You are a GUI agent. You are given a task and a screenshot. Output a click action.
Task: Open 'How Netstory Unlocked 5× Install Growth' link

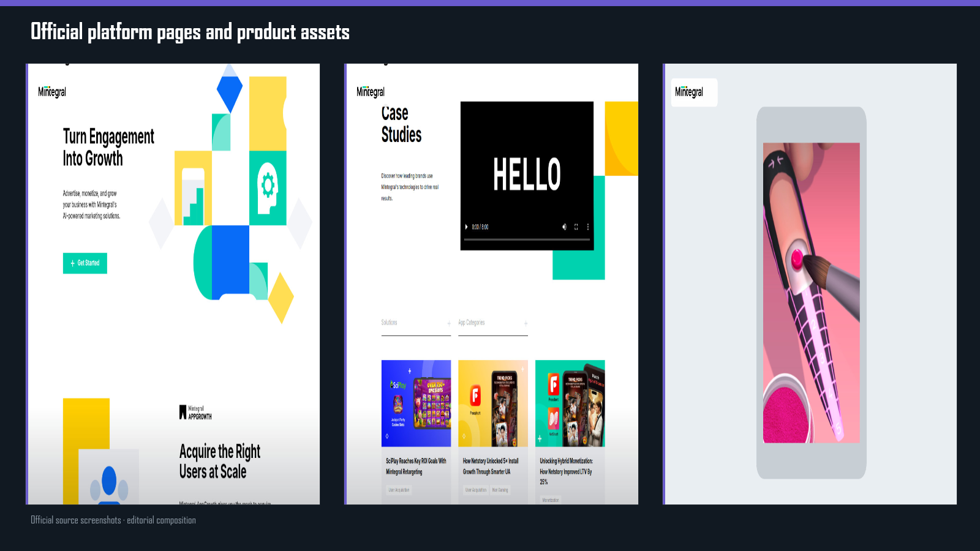[491, 467]
